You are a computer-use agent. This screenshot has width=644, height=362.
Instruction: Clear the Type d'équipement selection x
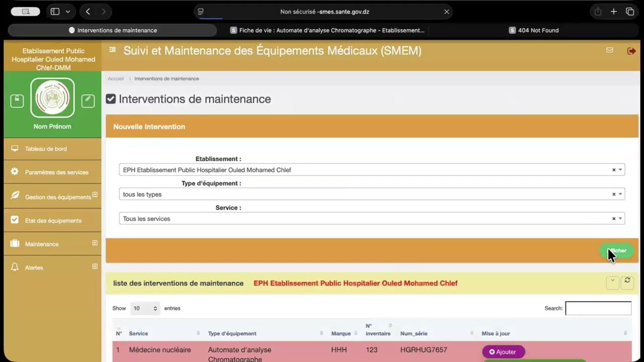(x=614, y=194)
